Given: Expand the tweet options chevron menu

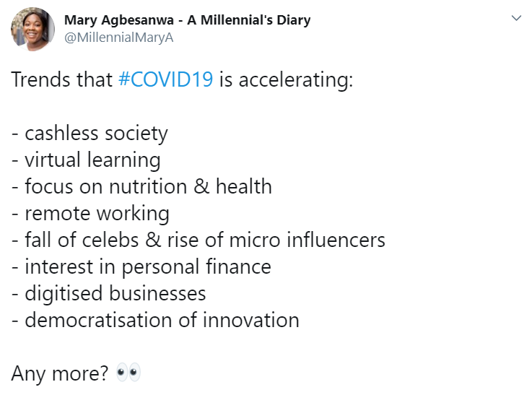Looking at the screenshot, I should 515,18.
